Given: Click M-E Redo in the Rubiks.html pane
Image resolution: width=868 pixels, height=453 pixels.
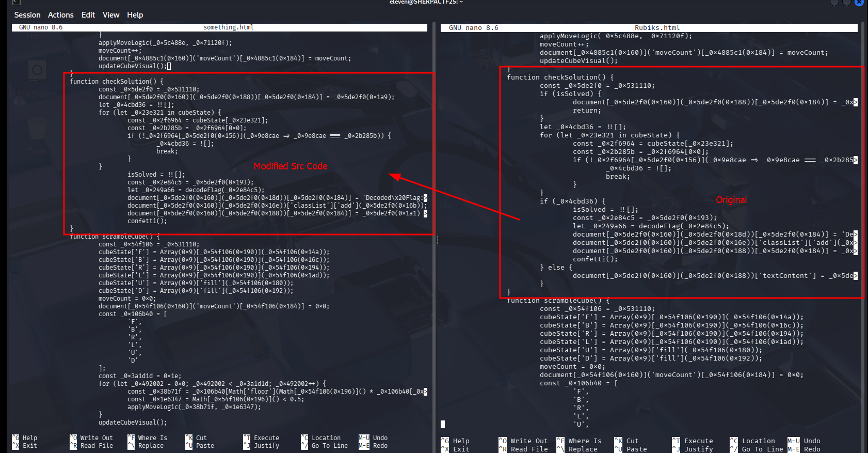Looking at the screenshot, I should [x=804, y=449].
